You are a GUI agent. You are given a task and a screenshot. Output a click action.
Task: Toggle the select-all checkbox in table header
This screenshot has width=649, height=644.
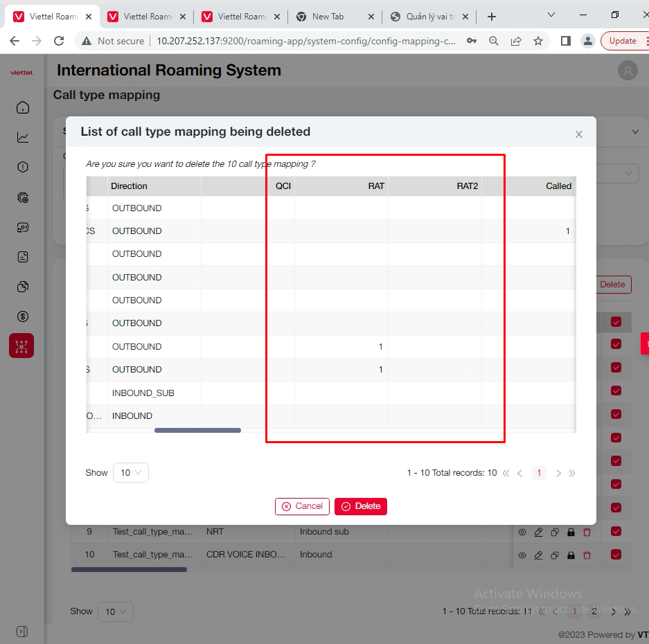pos(616,321)
